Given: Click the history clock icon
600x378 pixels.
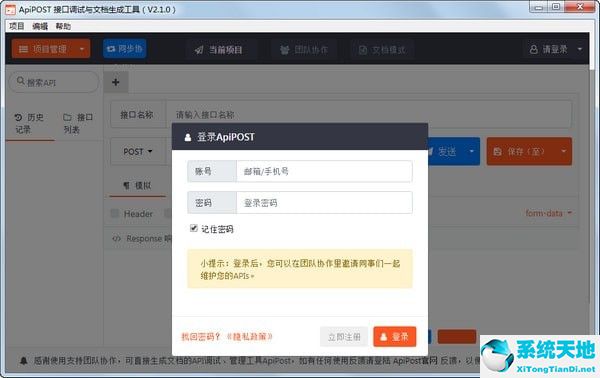Looking at the screenshot, I should (18, 117).
